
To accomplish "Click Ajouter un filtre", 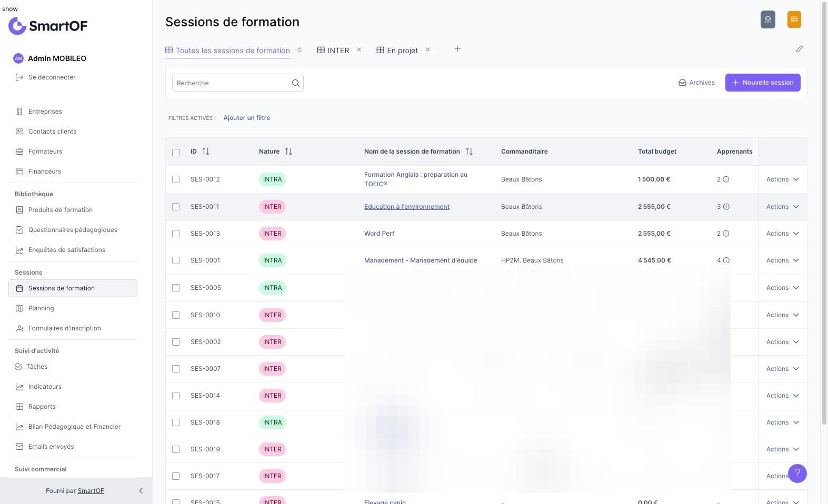I will point(247,118).
